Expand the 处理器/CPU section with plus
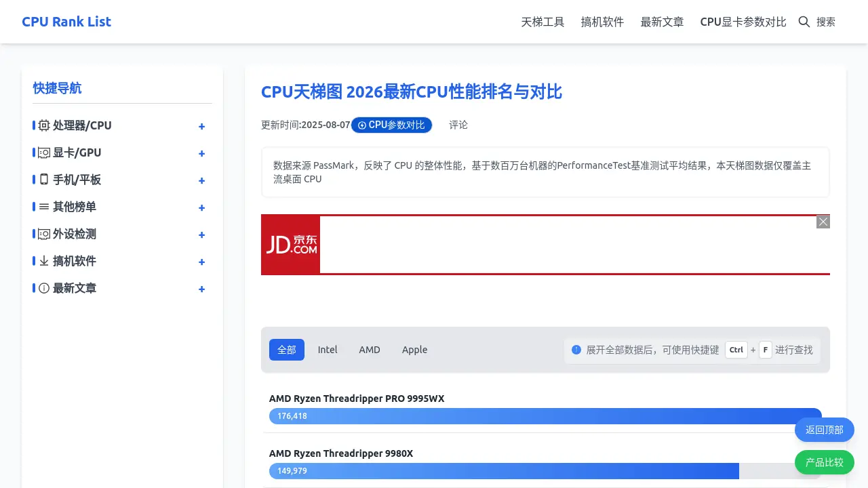Viewport: 868px width, 488px height. point(201,127)
